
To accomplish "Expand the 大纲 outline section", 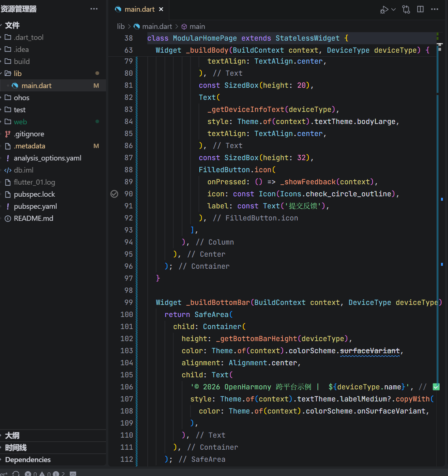I will (53, 435).
